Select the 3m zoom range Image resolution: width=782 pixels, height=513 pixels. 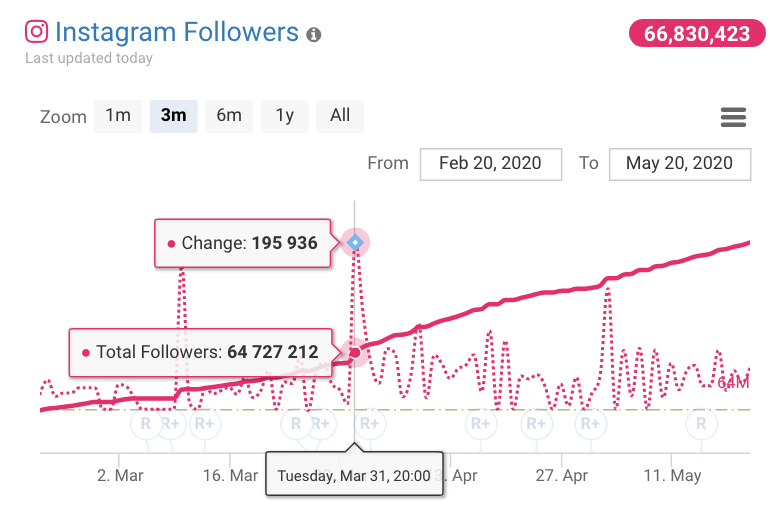coord(173,116)
